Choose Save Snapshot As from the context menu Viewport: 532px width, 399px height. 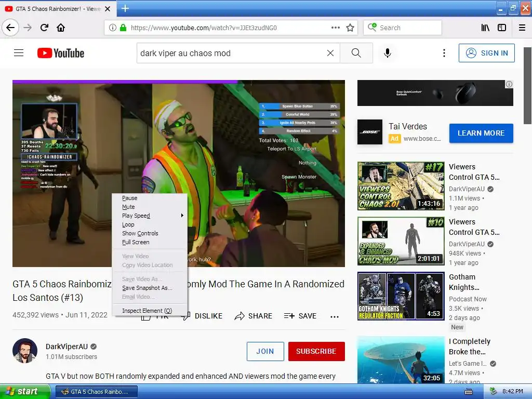(x=150, y=288)
